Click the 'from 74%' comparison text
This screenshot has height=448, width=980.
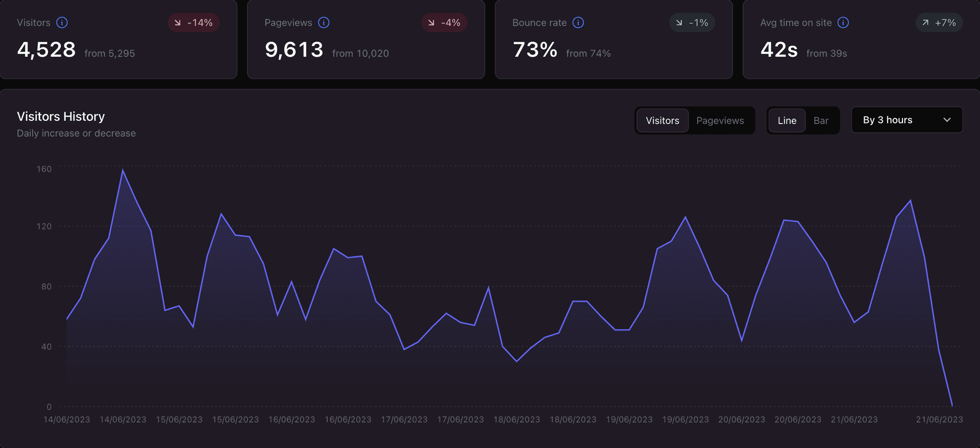pyautogui.click(x=588, y=54)
